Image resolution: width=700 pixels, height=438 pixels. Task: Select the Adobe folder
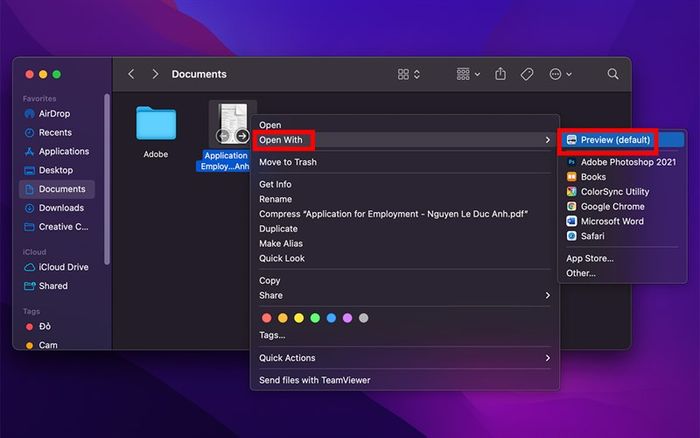point(156,132)
